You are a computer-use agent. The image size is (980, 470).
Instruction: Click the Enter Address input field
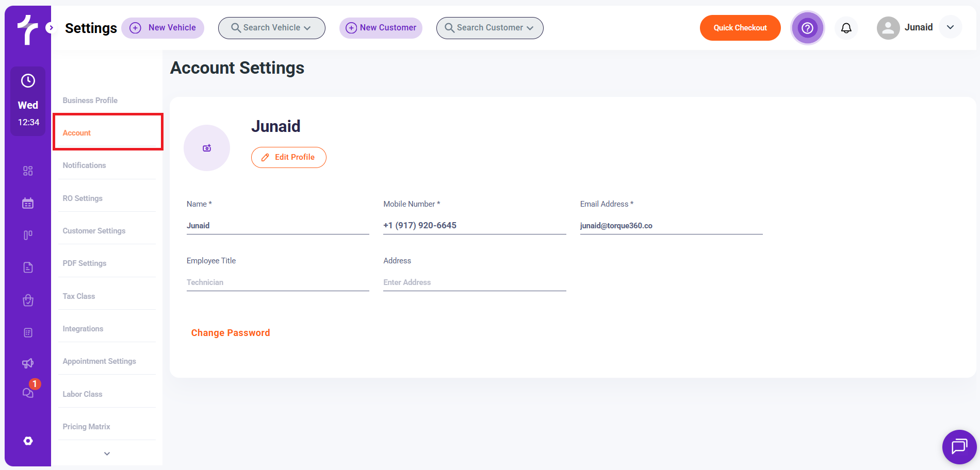(x=474, y=282)
